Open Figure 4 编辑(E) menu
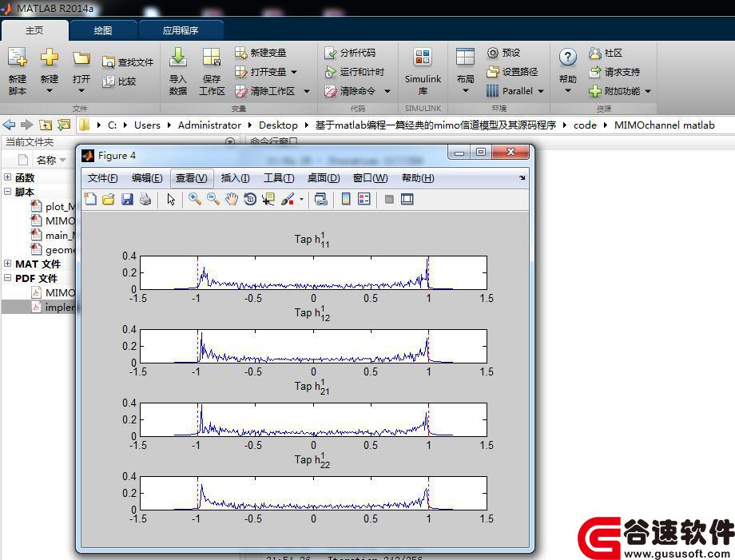The width and height of the screenshot is (735, 560). click(147, 178)
